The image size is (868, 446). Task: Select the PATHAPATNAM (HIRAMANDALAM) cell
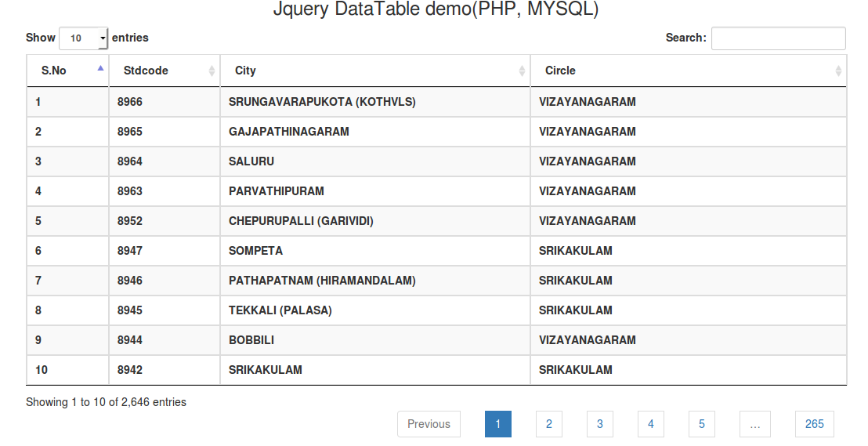pyautogui.click(x=375, y=281)
